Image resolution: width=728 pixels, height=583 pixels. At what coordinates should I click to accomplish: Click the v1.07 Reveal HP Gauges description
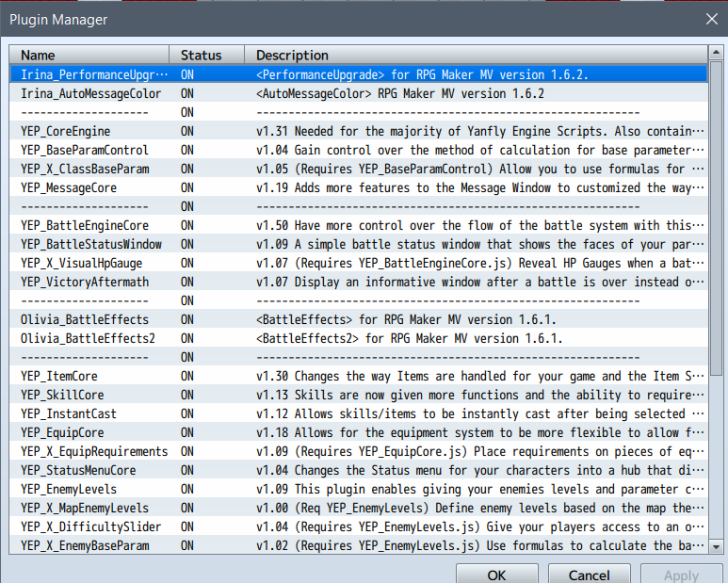480,263
